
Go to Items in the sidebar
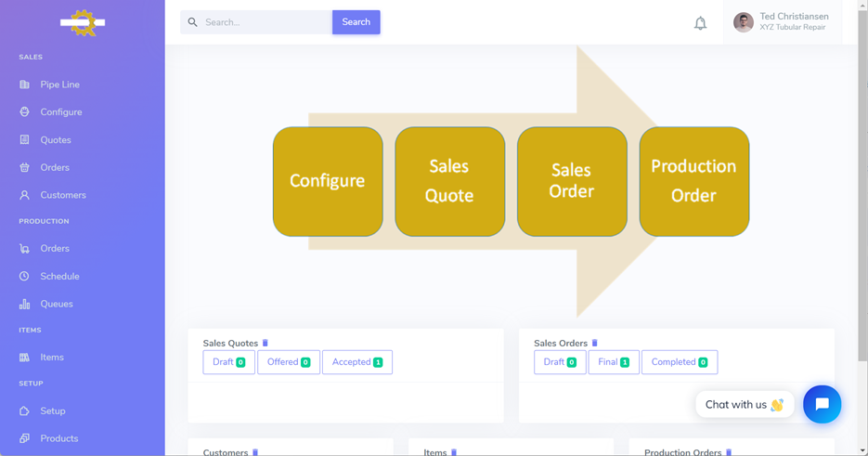52,358
